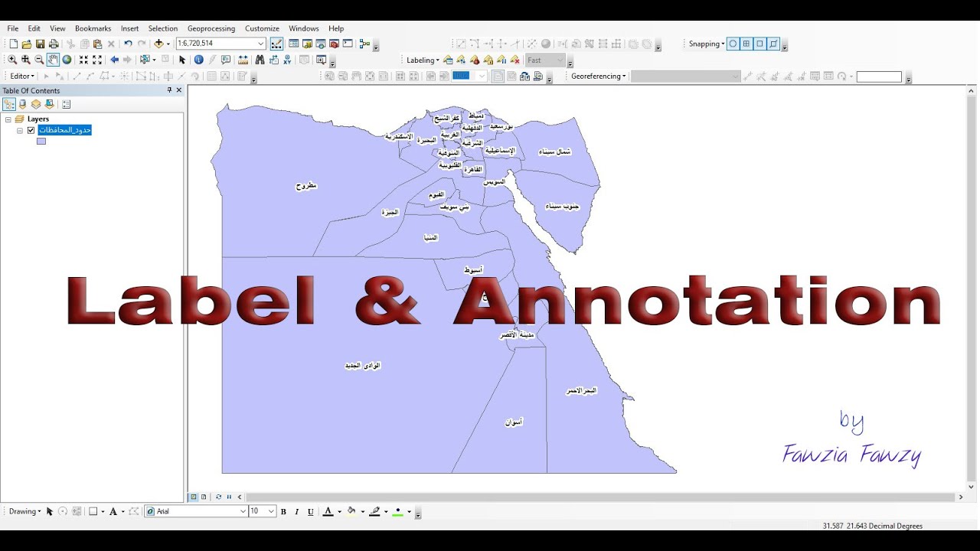Click the View Unplaced Labels icon

pyautogui.click(x=514, y=60)
